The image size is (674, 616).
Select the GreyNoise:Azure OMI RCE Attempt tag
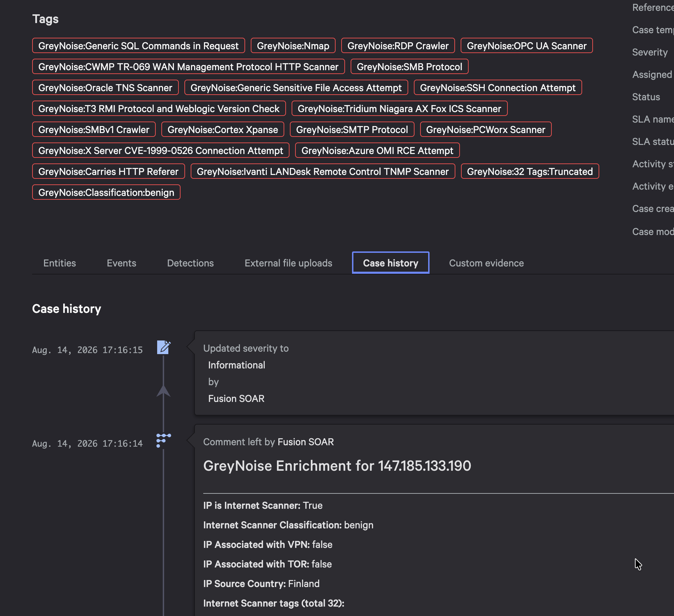coord(378,151)
